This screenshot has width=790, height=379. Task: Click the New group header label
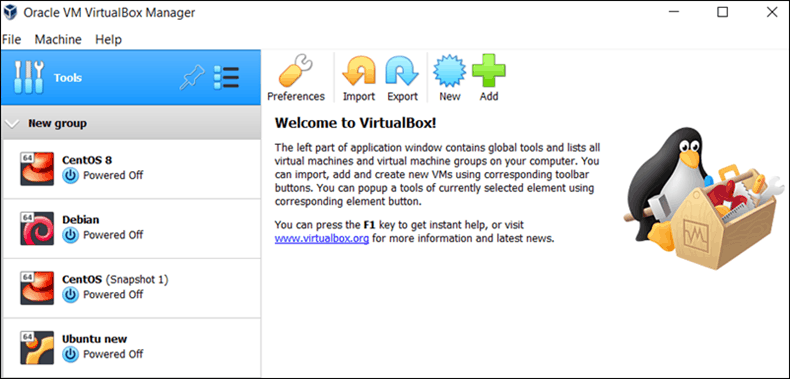57,123
